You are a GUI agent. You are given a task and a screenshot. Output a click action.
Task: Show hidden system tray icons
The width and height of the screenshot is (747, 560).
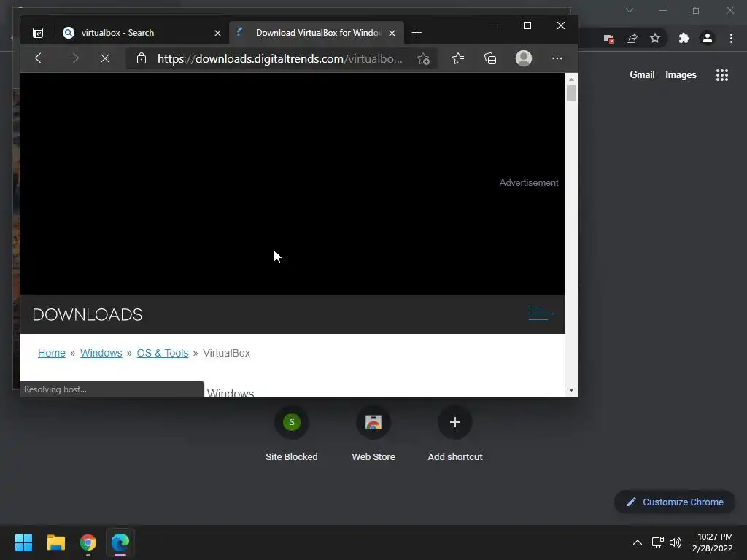[x=637, y=542]
